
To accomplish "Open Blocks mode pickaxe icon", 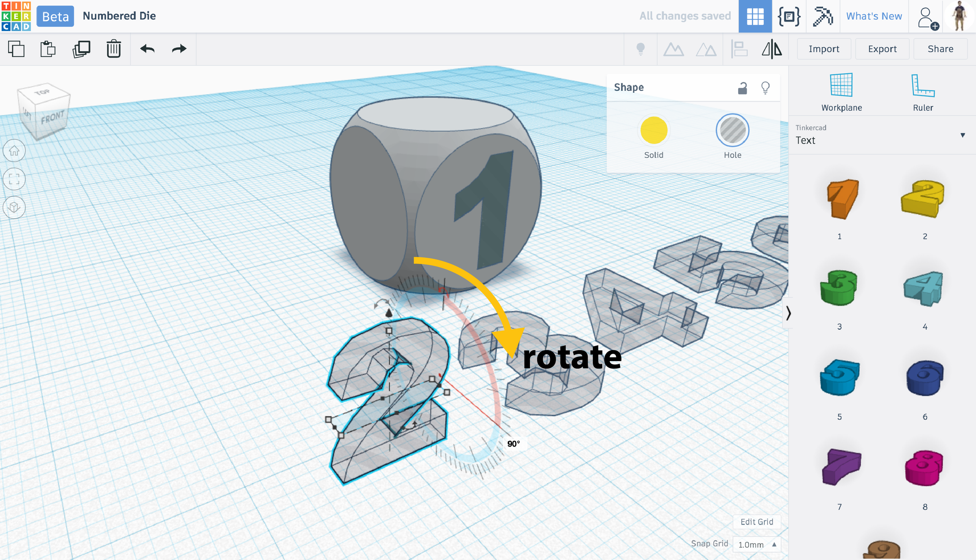I will (823, 16).
